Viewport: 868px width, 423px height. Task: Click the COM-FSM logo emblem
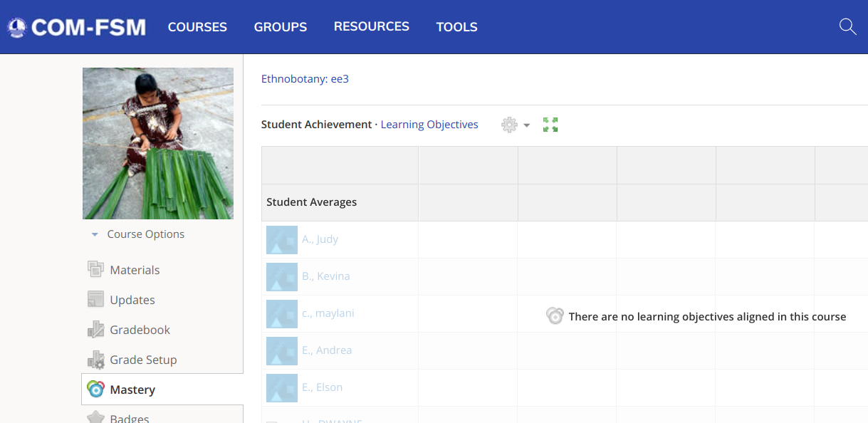tap(16, 27)
